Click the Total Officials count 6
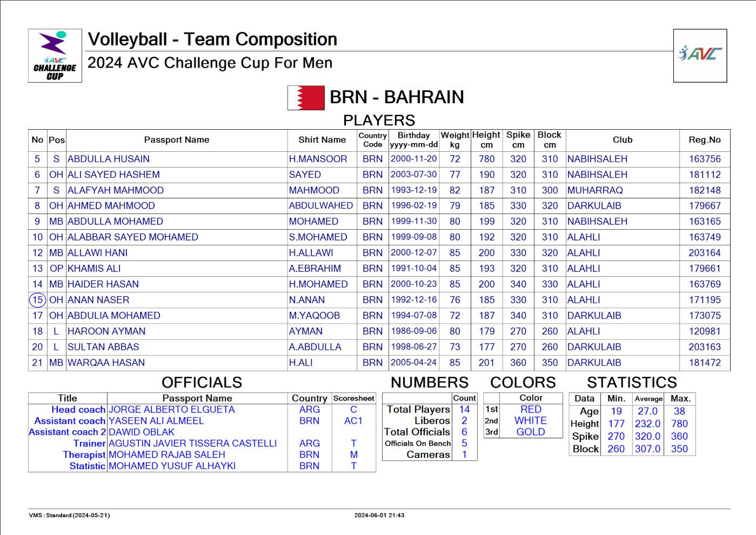Image resolution: width=756 pixels, height=535 pixels. (464, 432)
